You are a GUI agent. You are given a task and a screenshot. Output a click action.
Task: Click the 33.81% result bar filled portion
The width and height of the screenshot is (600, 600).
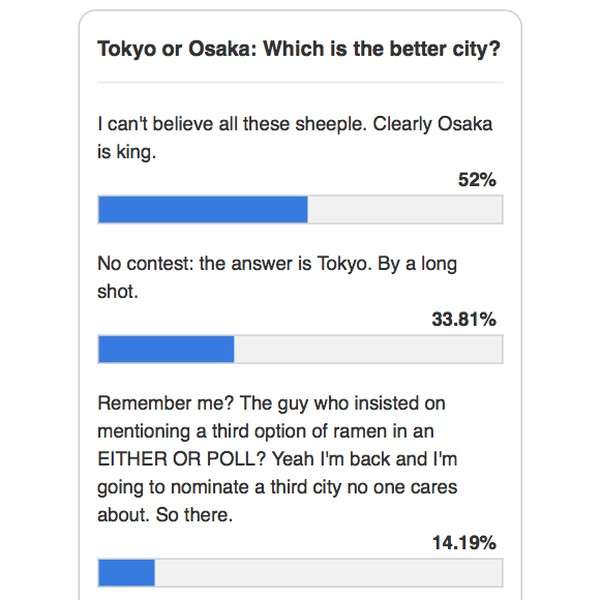tap(166, 349)
